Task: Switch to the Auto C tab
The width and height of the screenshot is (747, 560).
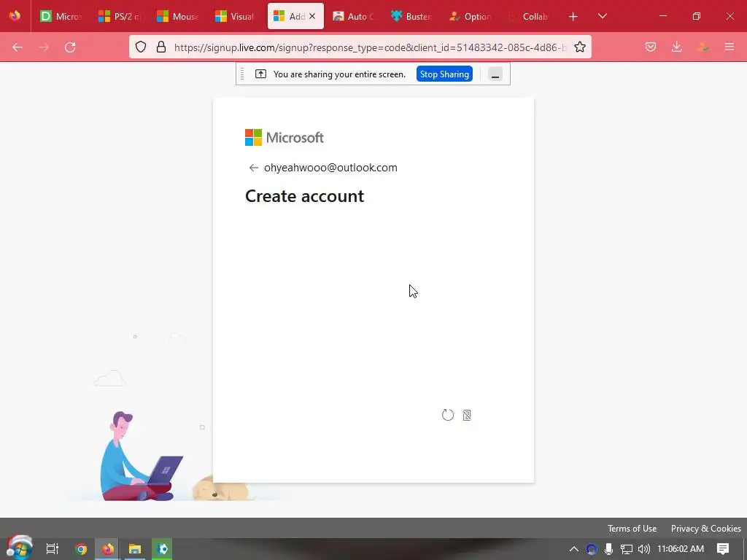Action: 354,16
